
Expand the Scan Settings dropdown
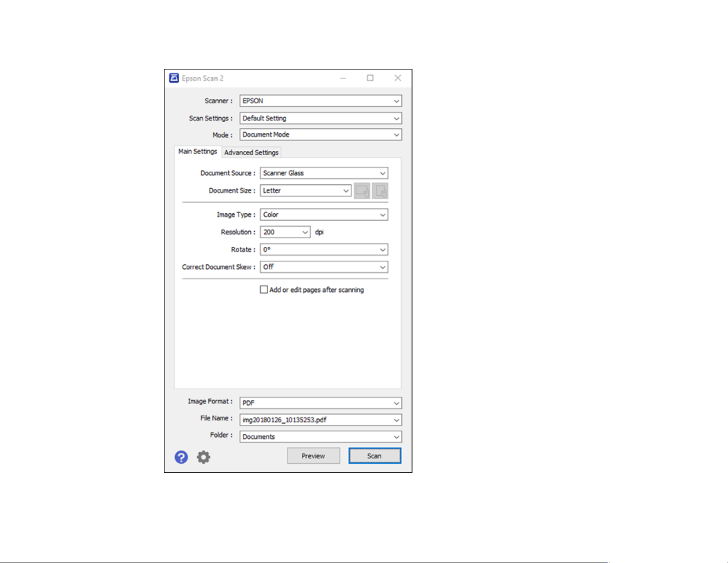(x=321, y=118)
